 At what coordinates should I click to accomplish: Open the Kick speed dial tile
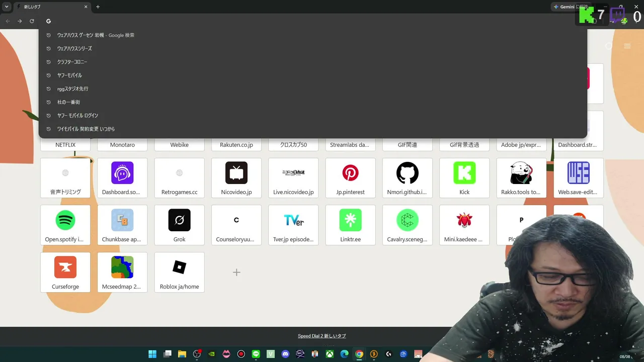tap(464, 178)
